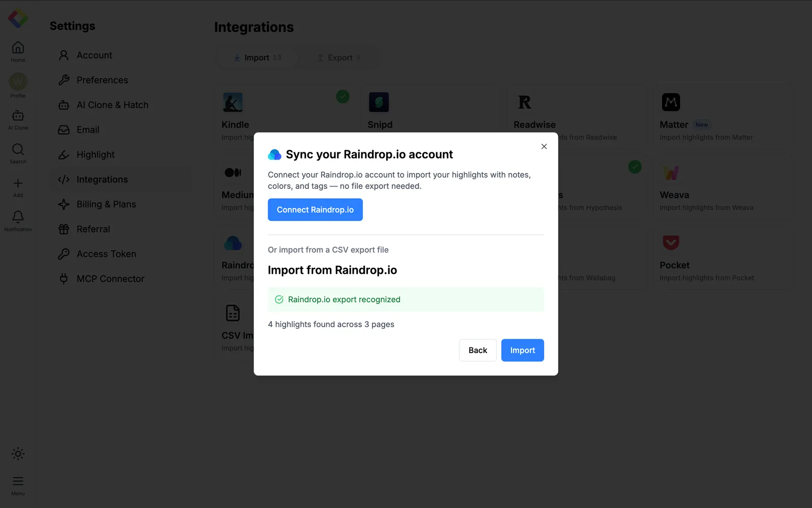The width and height of the screenshot is (812, 508).
Task: Open Account settings
Action: point(121,55)
